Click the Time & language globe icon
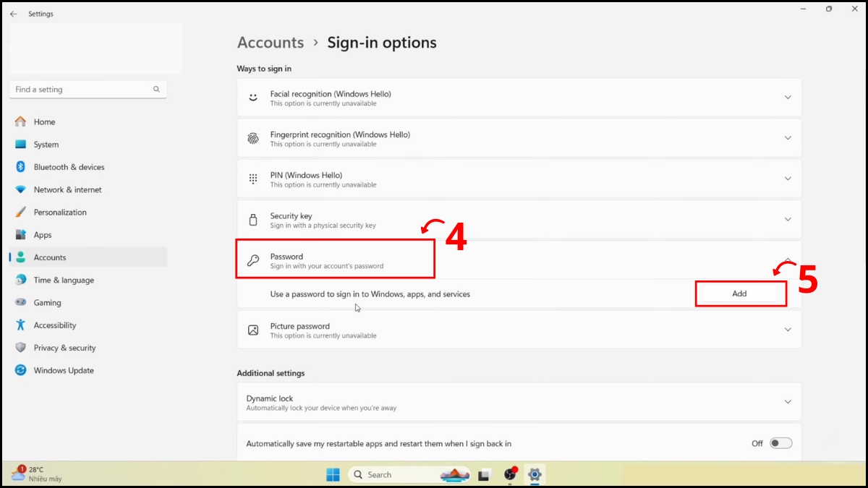Image resolution: width=868 pixels, height=488 pixels. tap(20, 280)
